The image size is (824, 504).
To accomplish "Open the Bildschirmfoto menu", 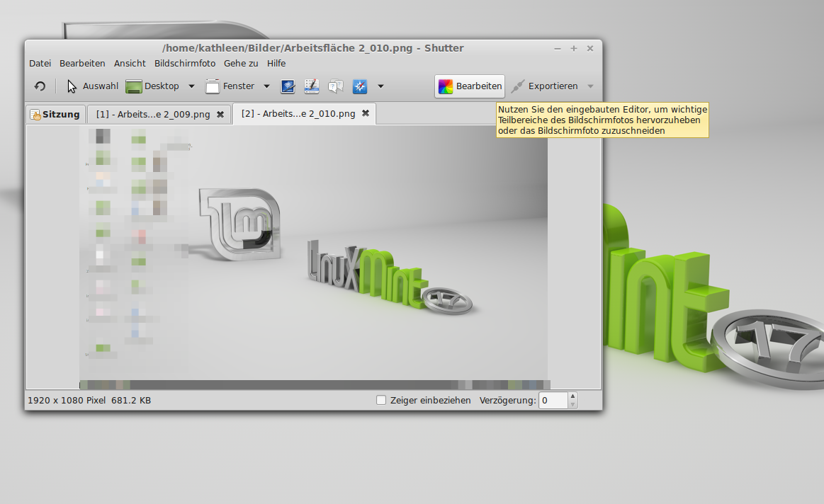I will 185,64.
